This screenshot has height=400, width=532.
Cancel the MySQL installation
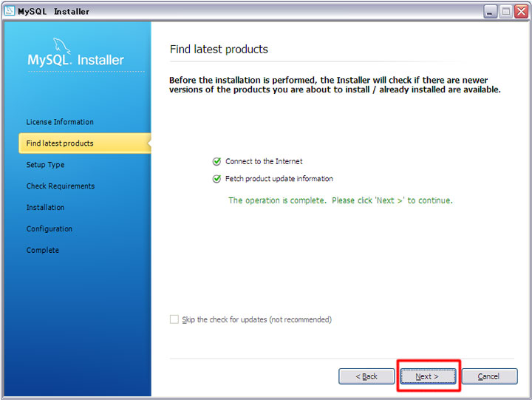489,376
